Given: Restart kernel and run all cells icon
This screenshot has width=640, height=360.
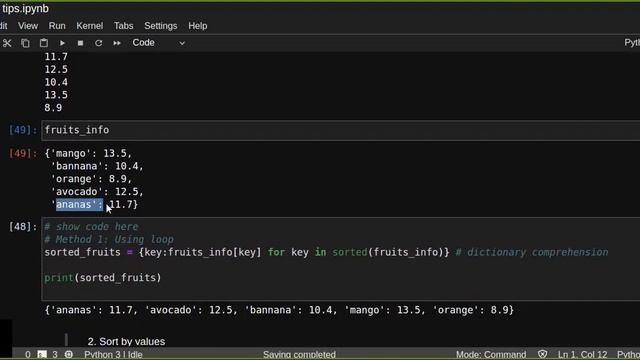Looking at the screenshot, I should pos(117,43).
